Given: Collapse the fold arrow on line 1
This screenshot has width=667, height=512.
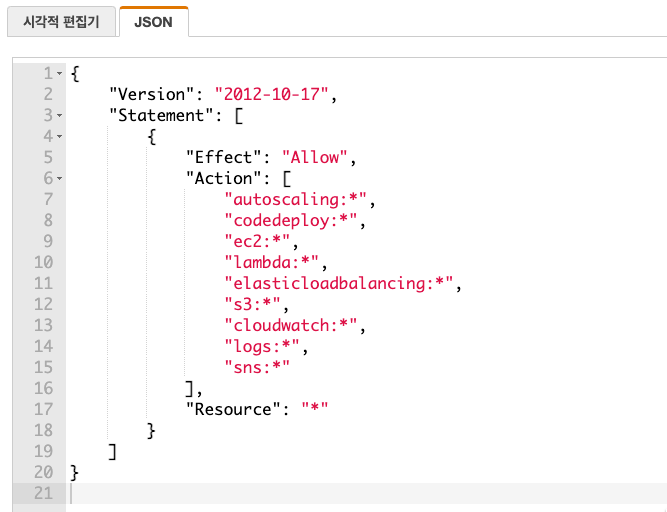Looking at the screenshot, I should 60,74.
